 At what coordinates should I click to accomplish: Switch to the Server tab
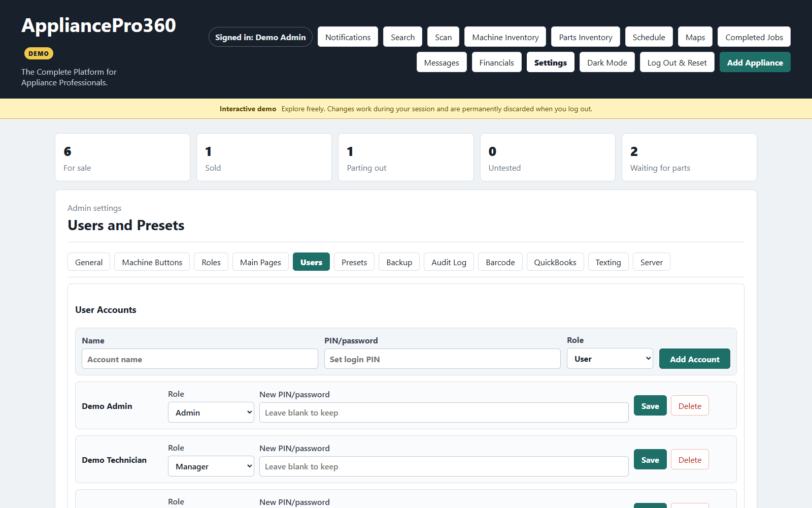(x=651, y=262)
